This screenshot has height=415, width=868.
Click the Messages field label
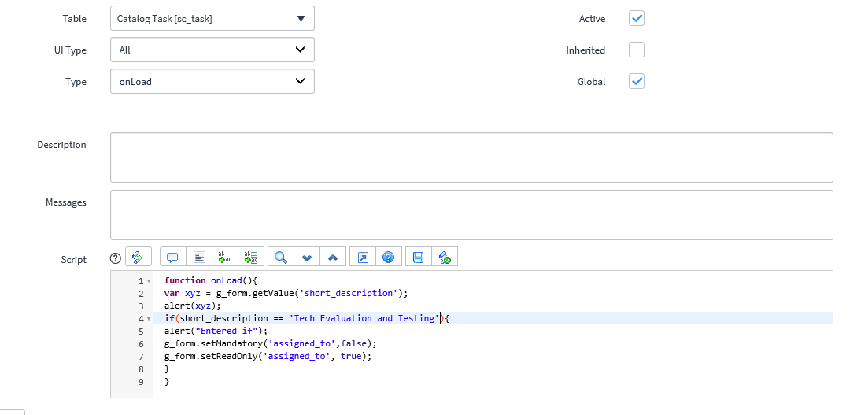click(x=66, y=202)
